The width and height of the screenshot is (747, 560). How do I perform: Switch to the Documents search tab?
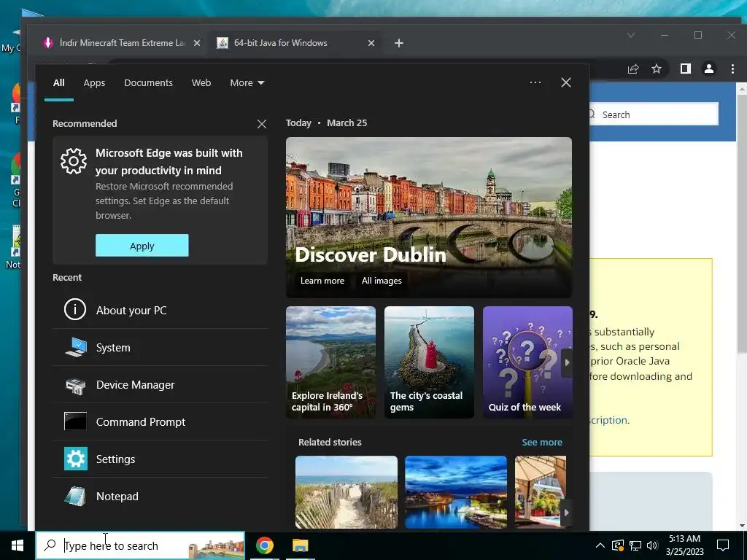click(x=148, y=83)
